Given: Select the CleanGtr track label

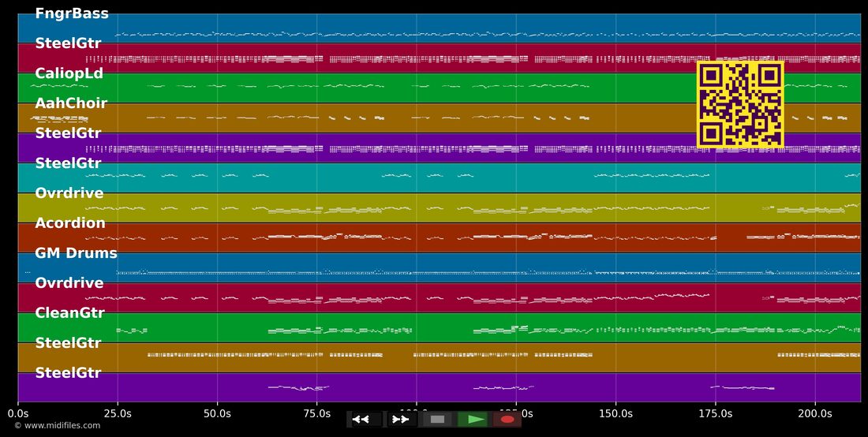Looking at the screenshot, I should (69, 312).
